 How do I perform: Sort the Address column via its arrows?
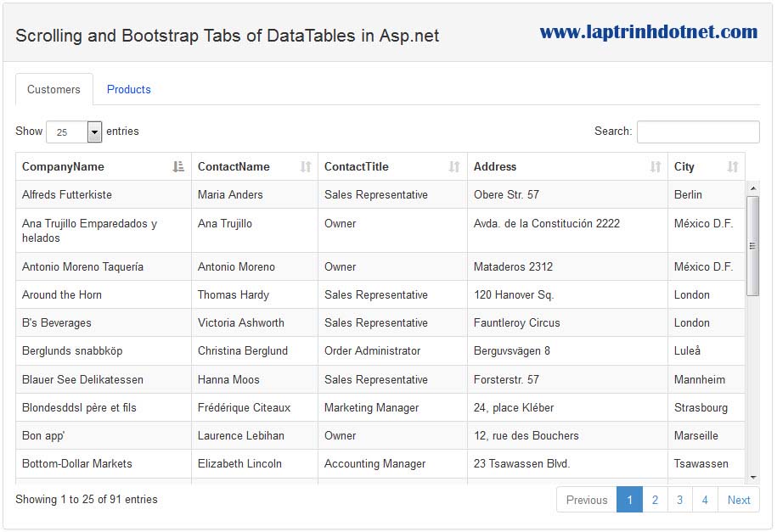click(x=656, y=167)
